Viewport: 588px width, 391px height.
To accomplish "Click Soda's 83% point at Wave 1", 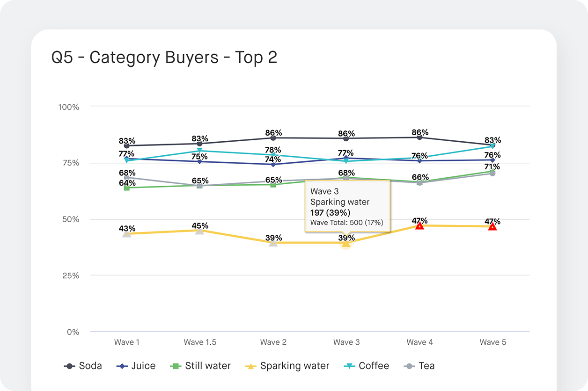I will [x=127, y=146].
